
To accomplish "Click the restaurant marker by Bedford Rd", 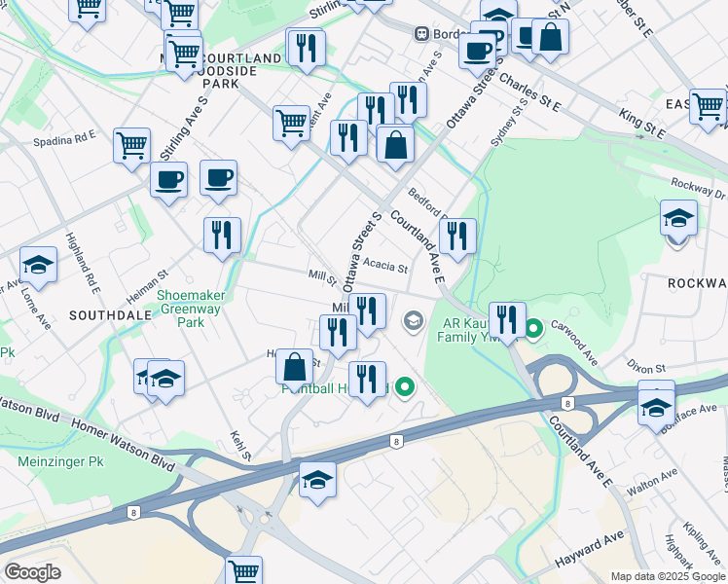I will 457,237.
